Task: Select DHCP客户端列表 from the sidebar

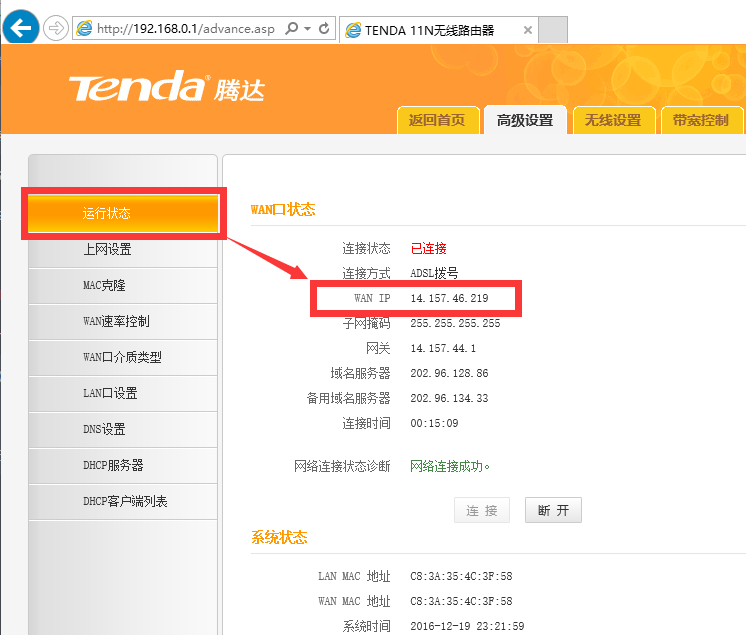Action: [123, 502]
